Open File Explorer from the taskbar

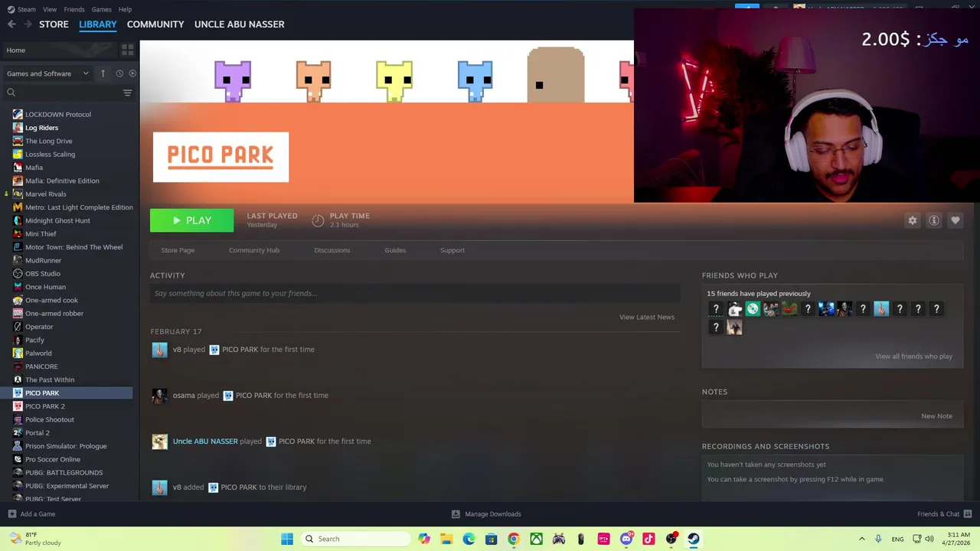coord(446,539)
